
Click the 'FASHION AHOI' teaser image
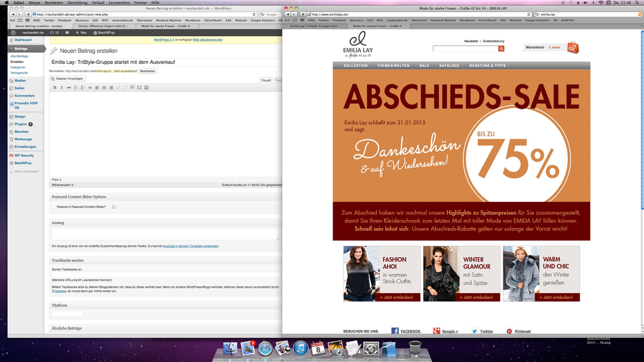coord(382,273)
